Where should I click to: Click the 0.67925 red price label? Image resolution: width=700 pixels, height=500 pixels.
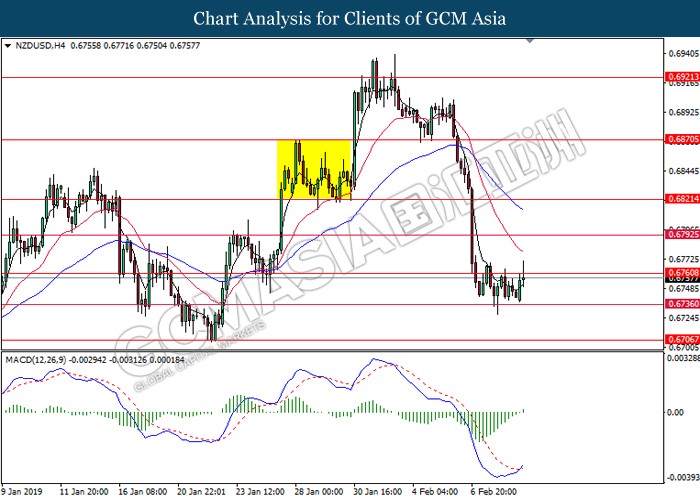(x=681, y=236)
